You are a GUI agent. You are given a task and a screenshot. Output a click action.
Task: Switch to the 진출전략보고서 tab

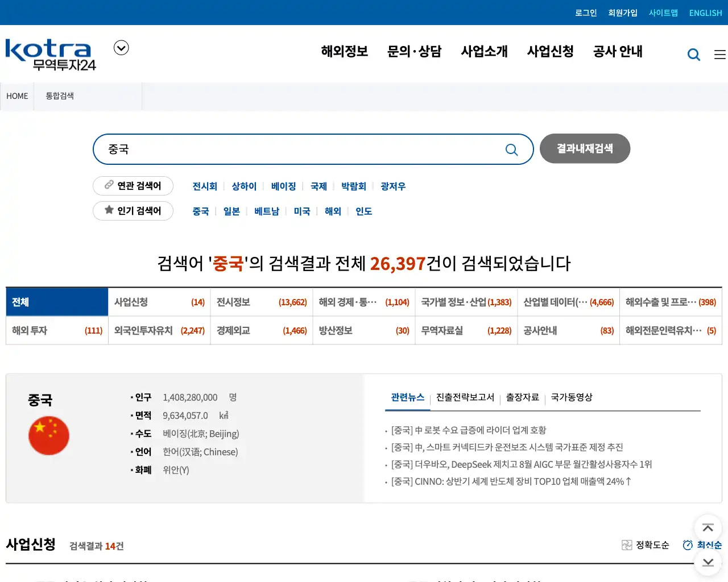[465, 398]
